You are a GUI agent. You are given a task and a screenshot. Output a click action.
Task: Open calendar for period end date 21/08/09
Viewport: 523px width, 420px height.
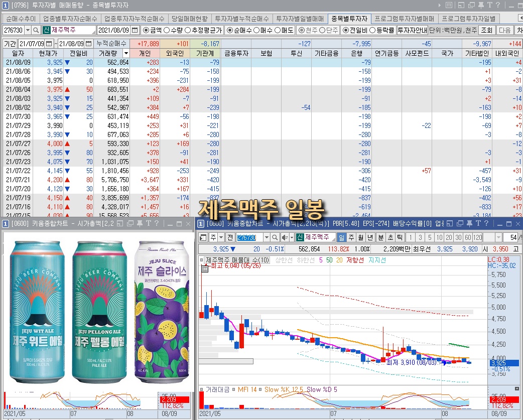coord(89,44)
